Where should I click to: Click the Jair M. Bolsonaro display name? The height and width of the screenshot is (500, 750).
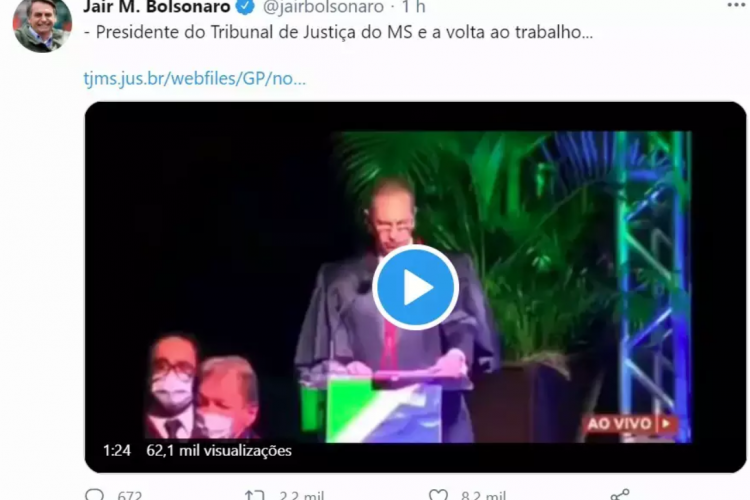157,7
